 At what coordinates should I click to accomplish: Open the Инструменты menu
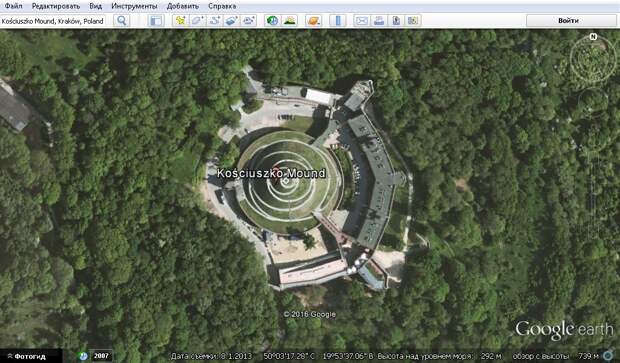click(x=134, y=6)
